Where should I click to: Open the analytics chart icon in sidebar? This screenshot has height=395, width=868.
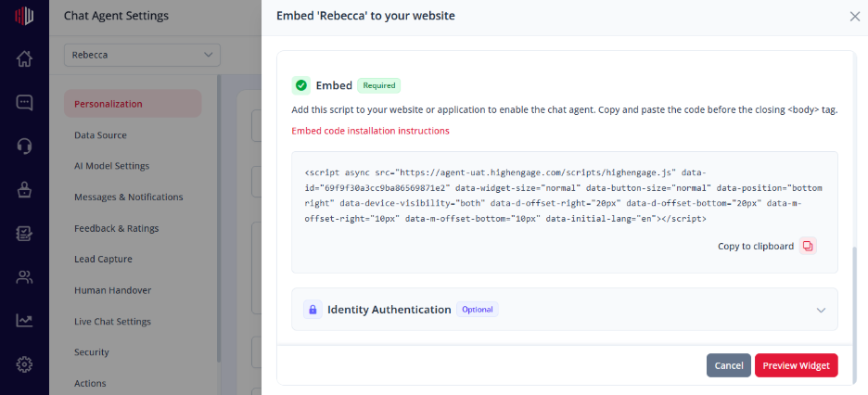point(24,320)
